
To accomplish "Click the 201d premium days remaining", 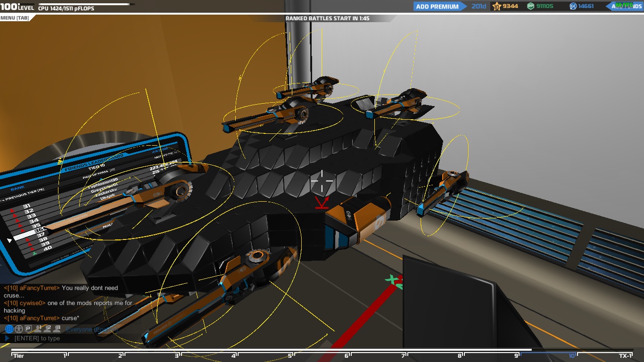I will 479,6.
